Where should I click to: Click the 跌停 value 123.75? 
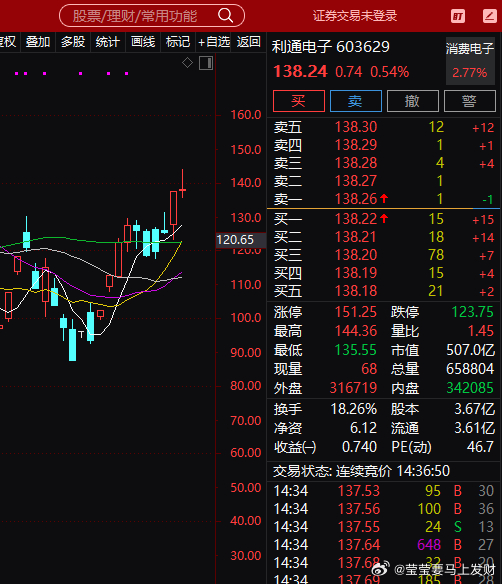pyautogui.click(x=473, y=312)
